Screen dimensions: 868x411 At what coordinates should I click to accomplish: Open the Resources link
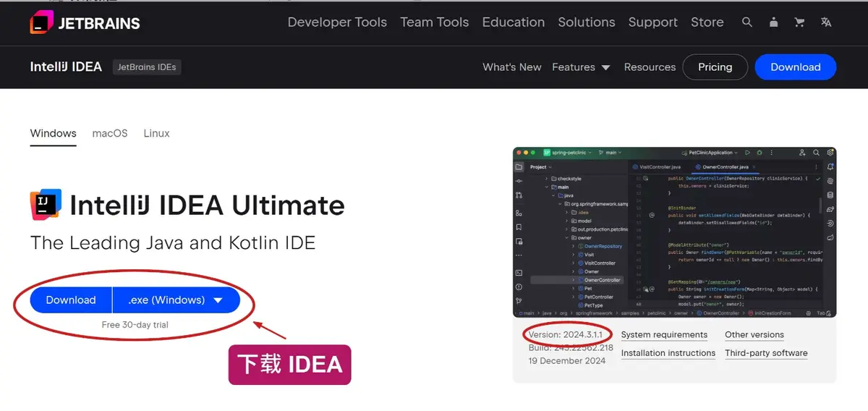650,67
